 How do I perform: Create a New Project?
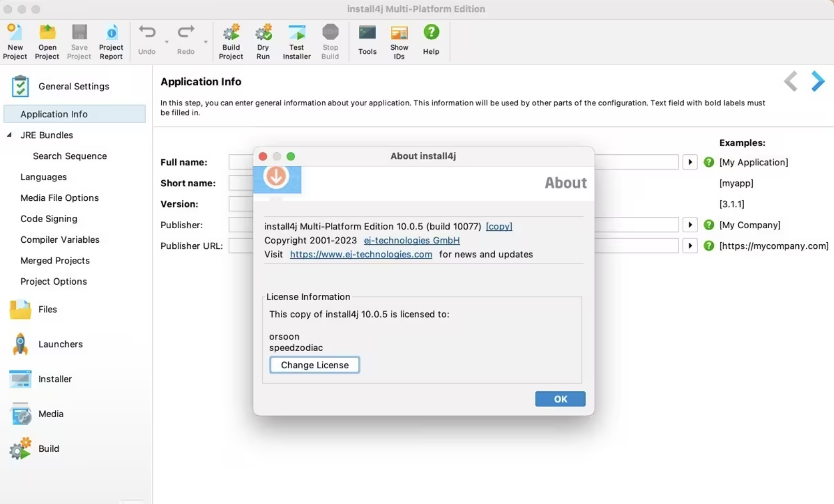(x=15, y=41)
